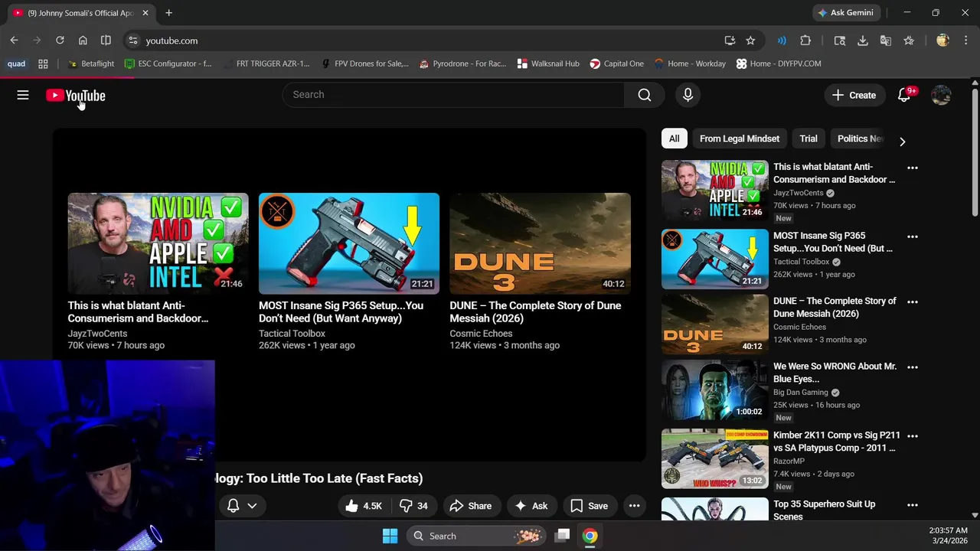Open the Betaflight bookmark

coord(91,64)
